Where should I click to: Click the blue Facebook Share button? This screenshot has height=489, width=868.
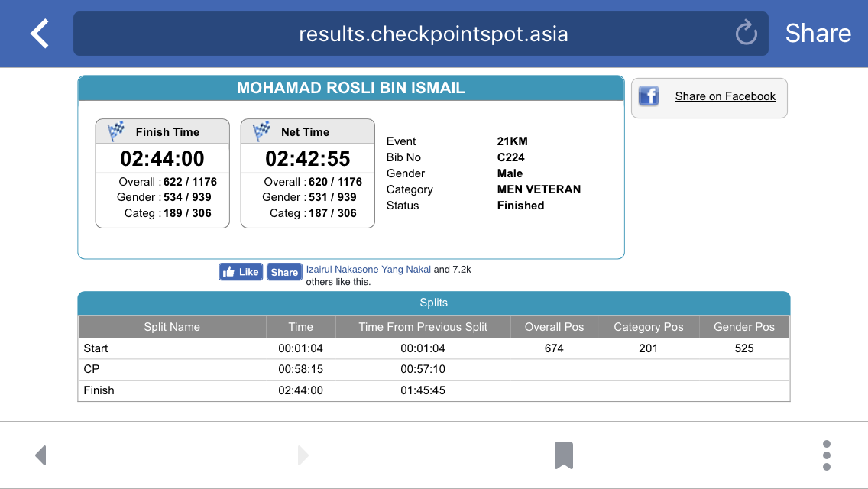284,272
